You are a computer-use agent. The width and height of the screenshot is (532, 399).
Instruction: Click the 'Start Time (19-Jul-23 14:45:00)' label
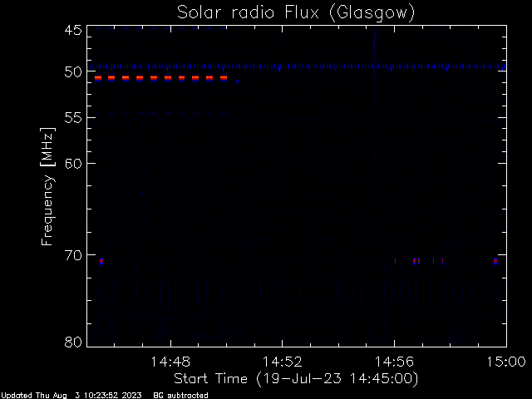pos(296,379)
